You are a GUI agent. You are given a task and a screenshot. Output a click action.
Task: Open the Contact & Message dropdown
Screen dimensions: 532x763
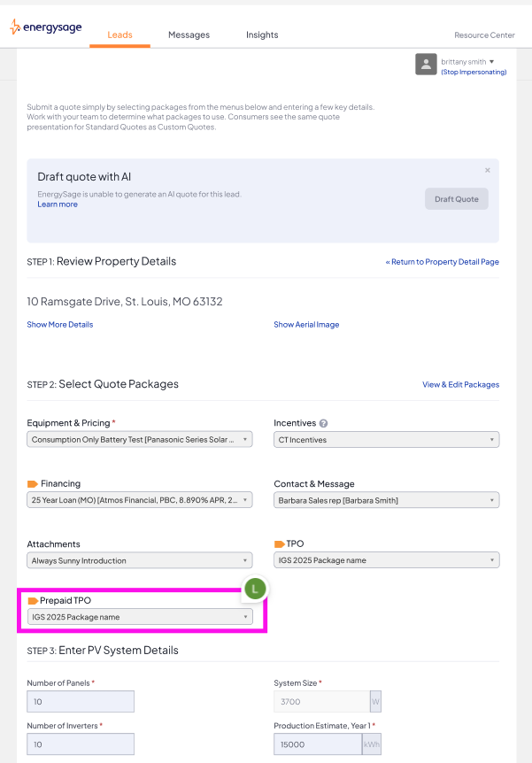click(386, 500)
